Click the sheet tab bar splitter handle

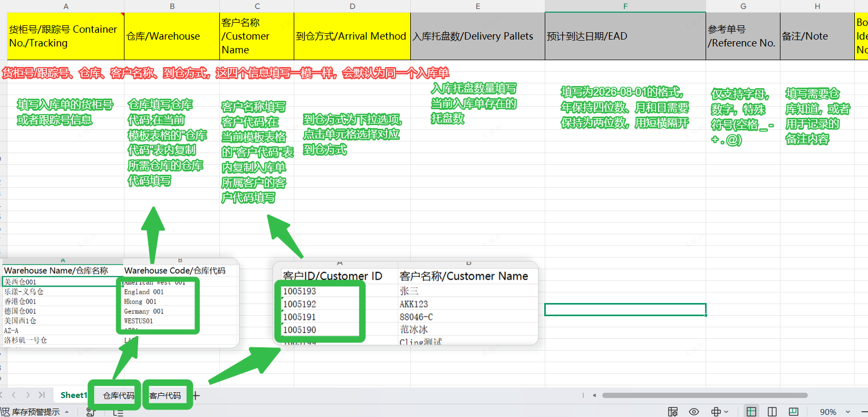(583, 395)
